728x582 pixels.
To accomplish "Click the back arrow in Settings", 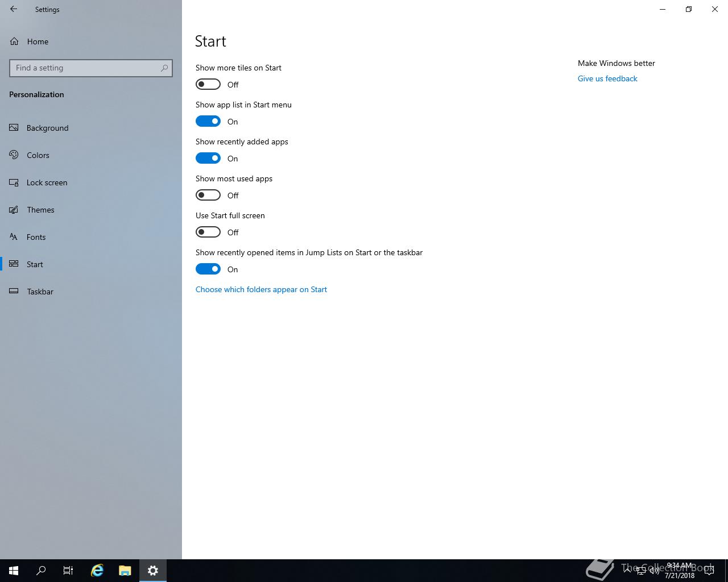I will (14, 9).
